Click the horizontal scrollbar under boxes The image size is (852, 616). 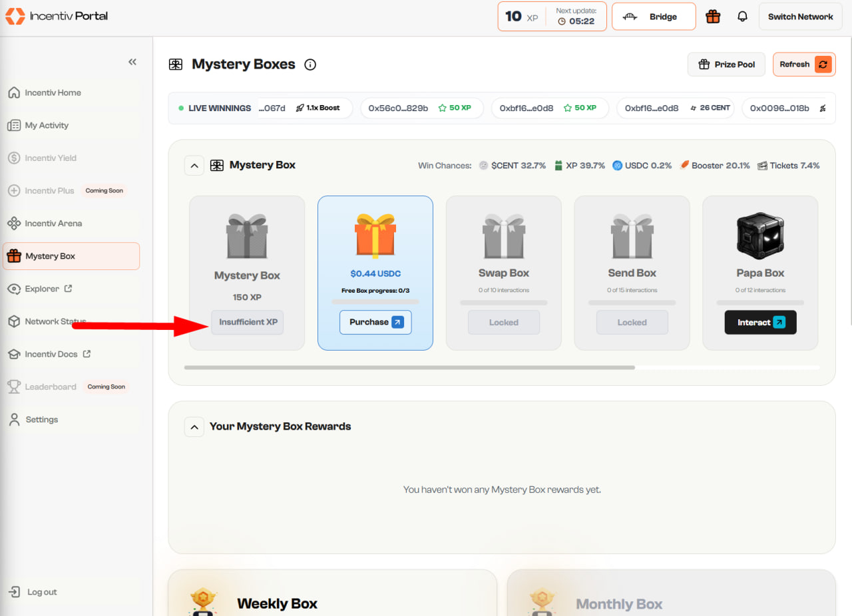[409, 367]
